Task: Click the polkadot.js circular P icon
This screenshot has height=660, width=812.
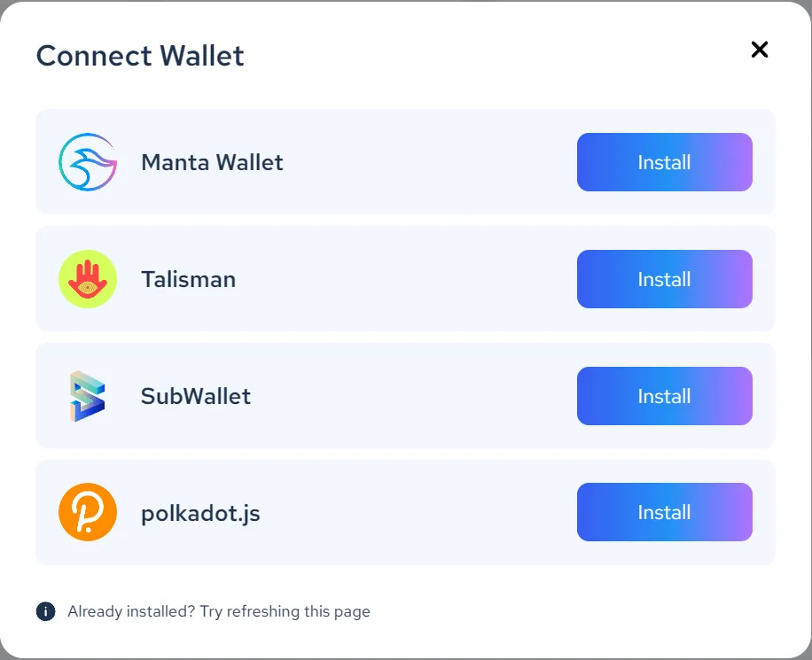Action: (87, 512)
